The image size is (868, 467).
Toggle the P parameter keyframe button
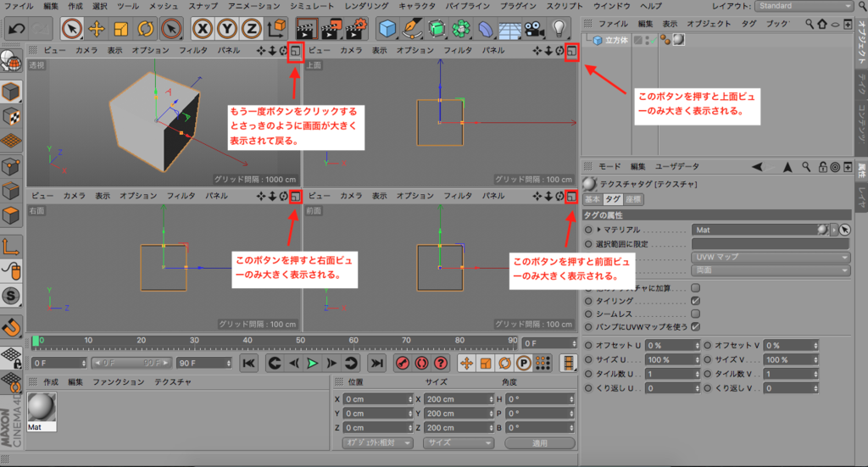(x=523, y=363)
